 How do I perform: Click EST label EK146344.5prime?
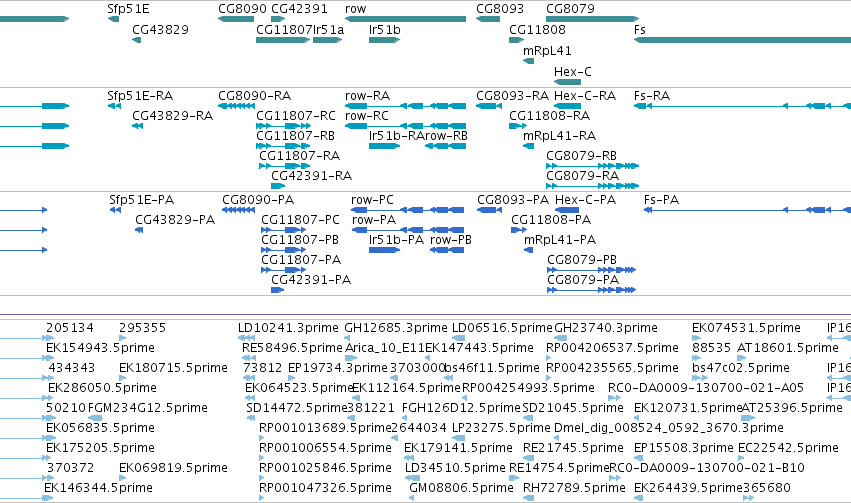tap(98, 488)
